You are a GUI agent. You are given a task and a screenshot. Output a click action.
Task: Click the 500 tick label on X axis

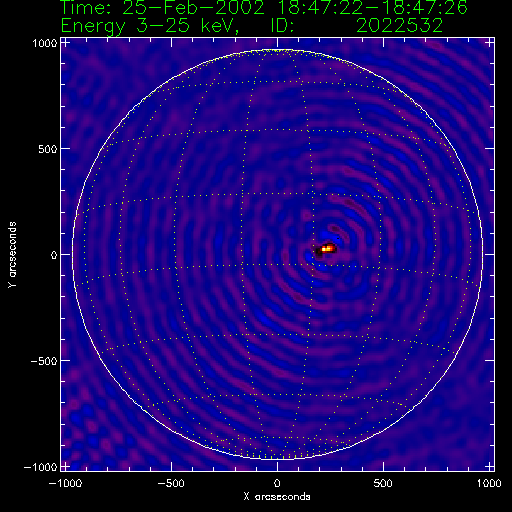(383, 483)
